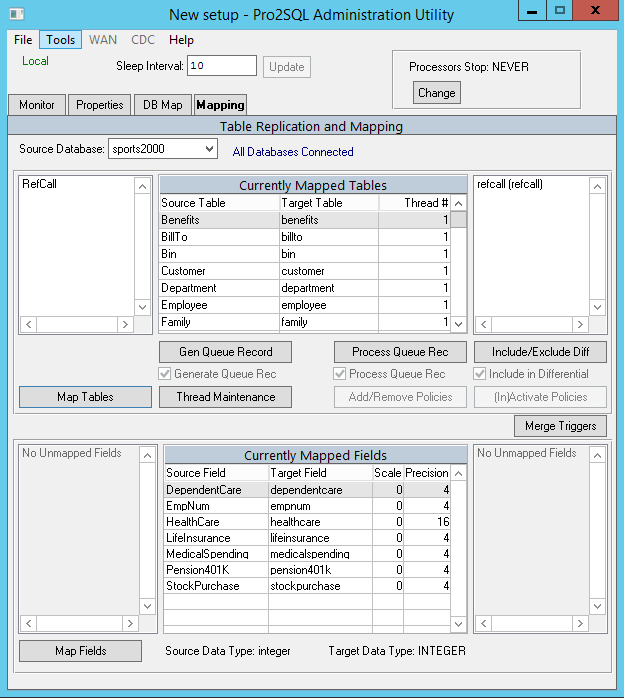Viewport: 624px width, 698px height.
Task: Switch to the DB Map tab
Action: pyautogui.click(x=162, y=105)
